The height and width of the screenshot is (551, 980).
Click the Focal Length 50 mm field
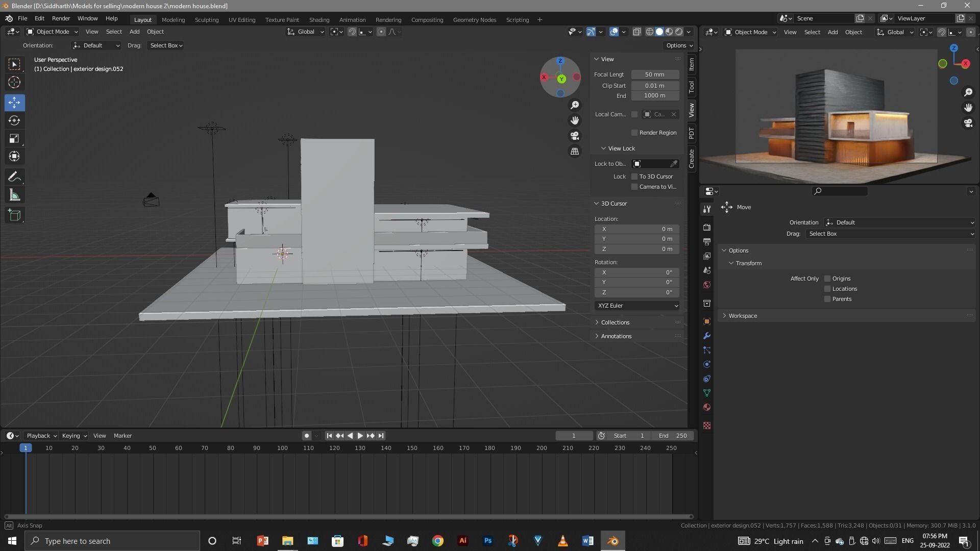click(655, 74)
